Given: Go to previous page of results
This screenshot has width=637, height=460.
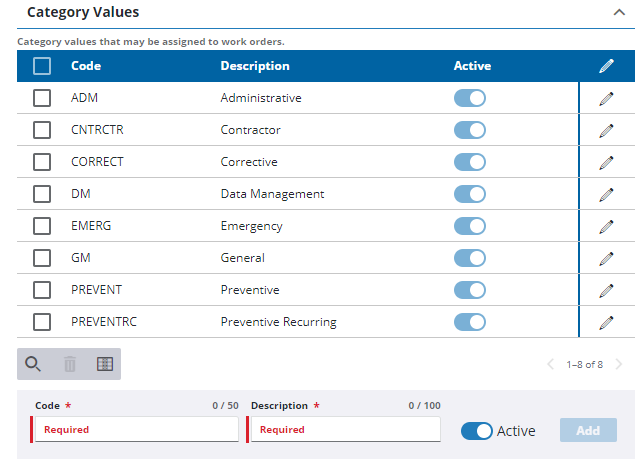Looking at the screenshot, I should 551,364.
